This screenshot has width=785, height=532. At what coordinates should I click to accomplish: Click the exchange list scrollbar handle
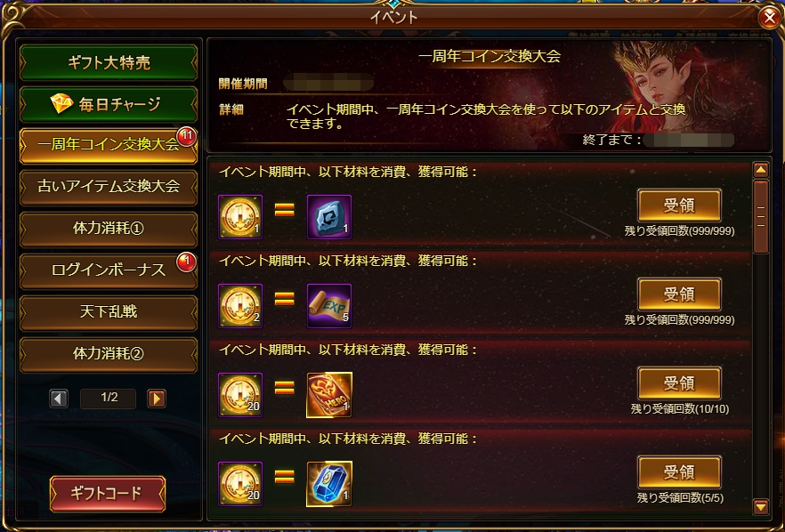760,217
